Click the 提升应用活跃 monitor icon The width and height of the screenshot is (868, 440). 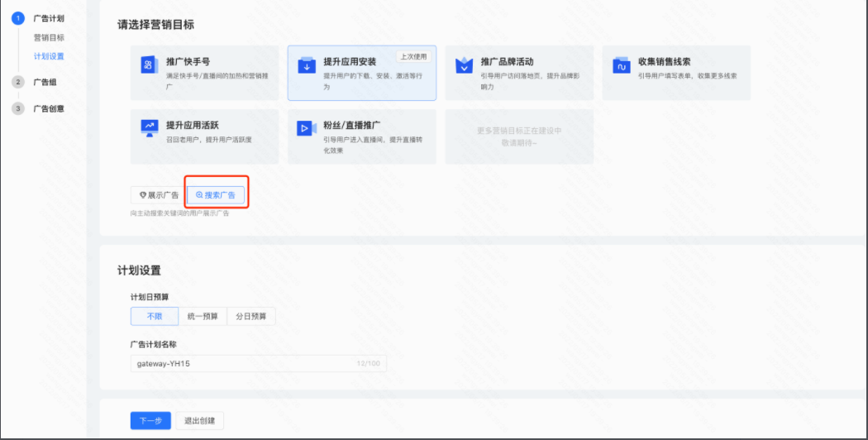pos(149,128)
